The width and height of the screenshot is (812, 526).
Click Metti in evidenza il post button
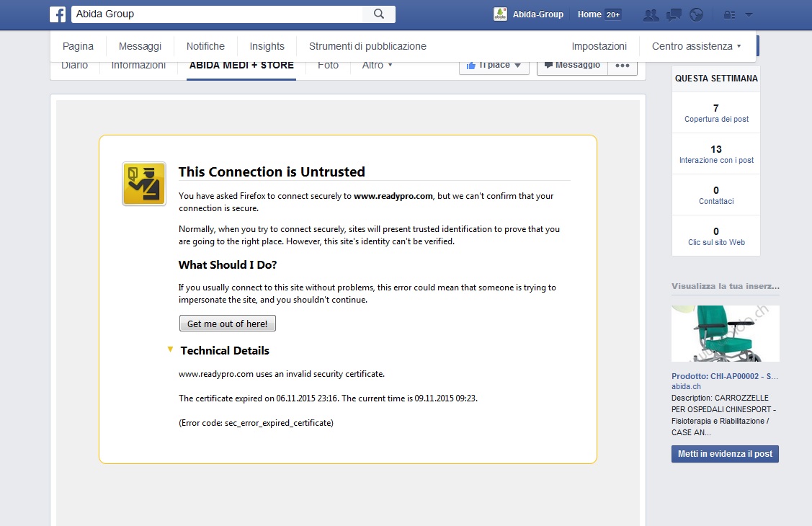click(x=725, y=454)
